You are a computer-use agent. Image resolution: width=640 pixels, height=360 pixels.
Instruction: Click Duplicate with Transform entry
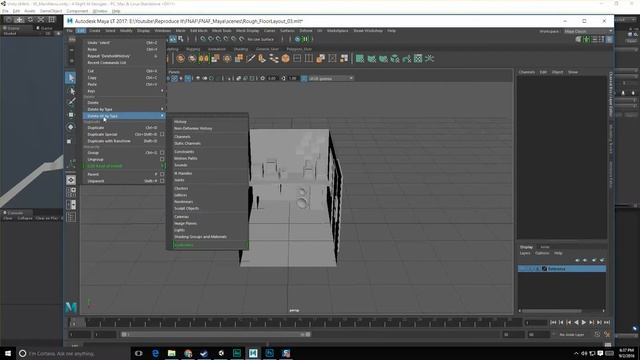coord(124,141)
